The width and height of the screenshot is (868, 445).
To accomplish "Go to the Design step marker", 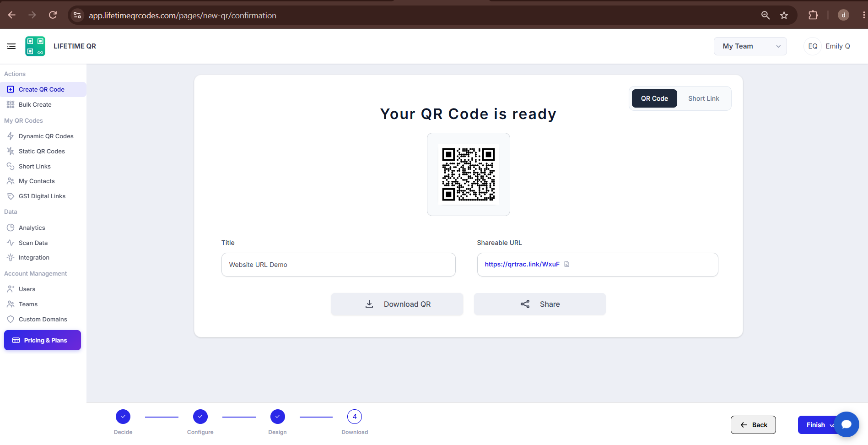I will click(278, 417).
